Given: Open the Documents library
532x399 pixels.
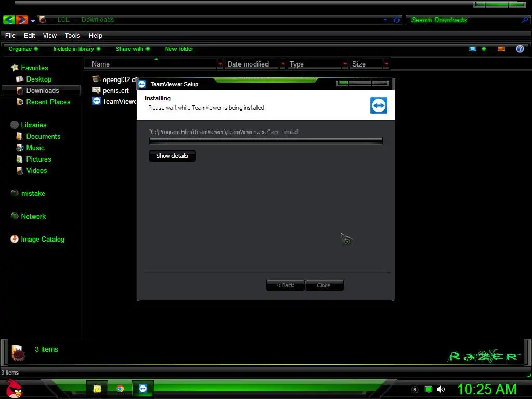Looking at the screenshot, I should tap(38, 137).
